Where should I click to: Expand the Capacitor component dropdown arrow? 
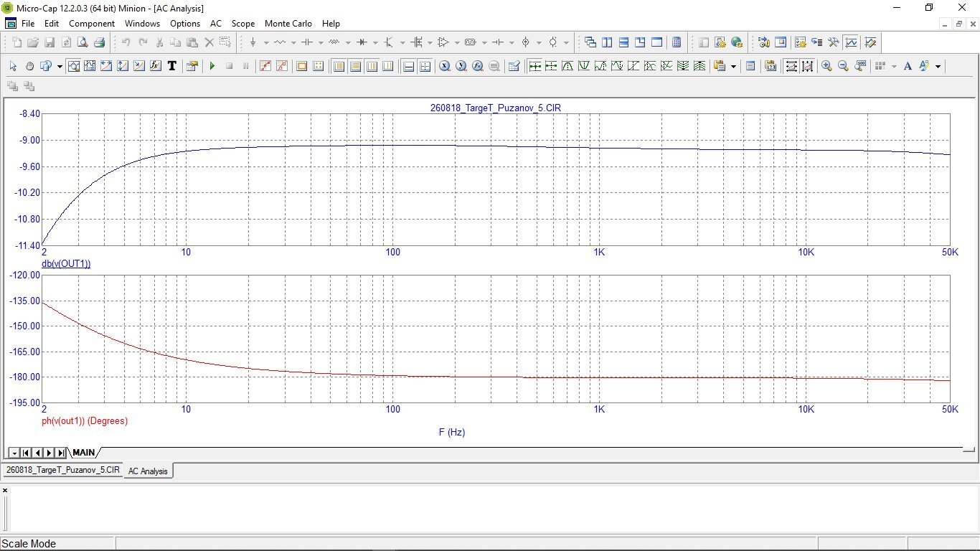(321, 42)
